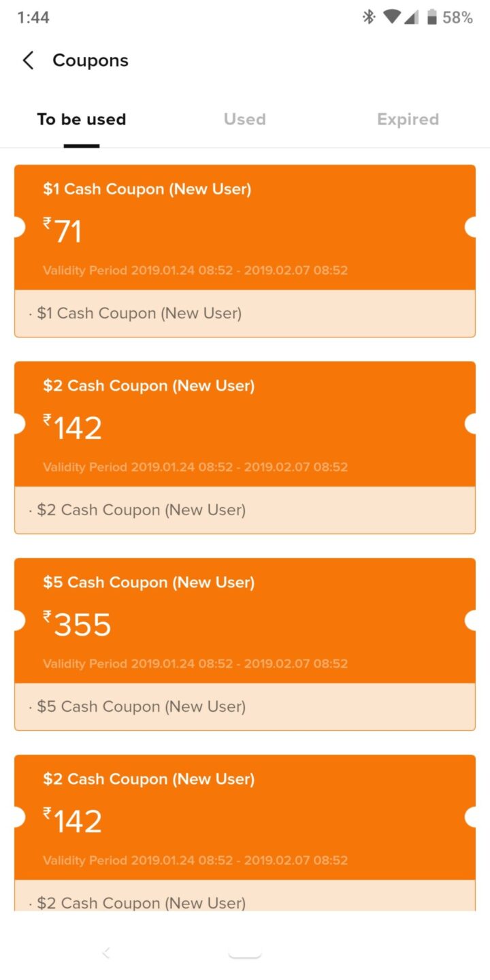This screenshot has width=490, height=980.
Task: Tap the first $2 Cash Coupon card
Action: pyautogui.click(x=244, y=446)
